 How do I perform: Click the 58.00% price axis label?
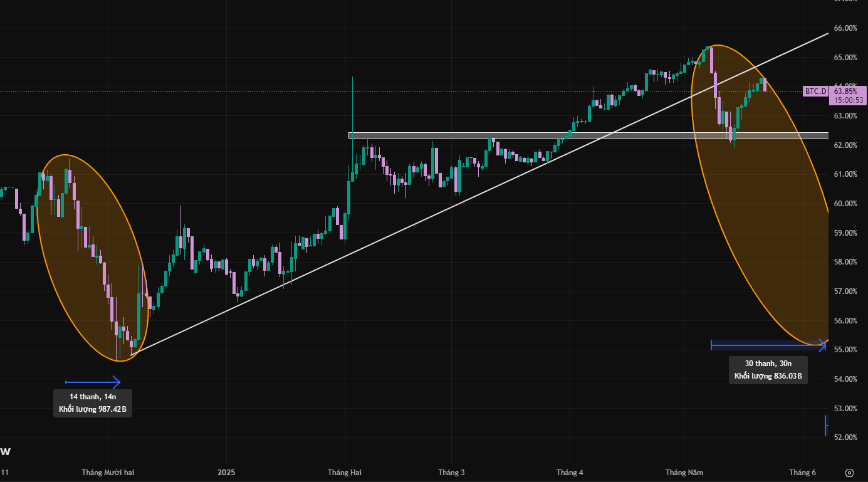(845, 262)
